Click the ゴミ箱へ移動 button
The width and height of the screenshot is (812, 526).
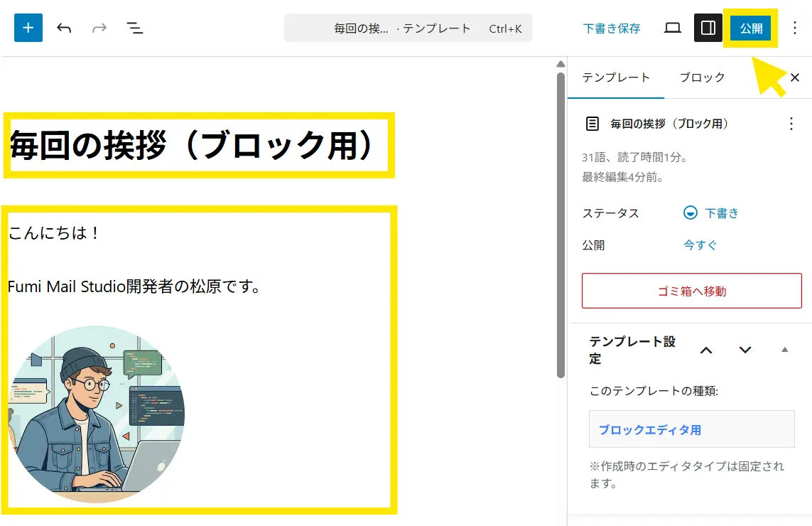[x=691, y=291]
